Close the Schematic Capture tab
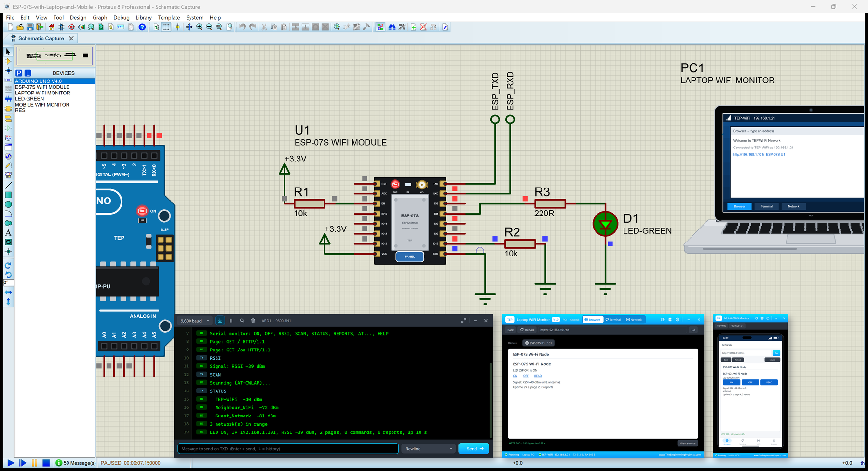Screen dimensions: 868x471 pyautogui.click(x=71, y=38)
